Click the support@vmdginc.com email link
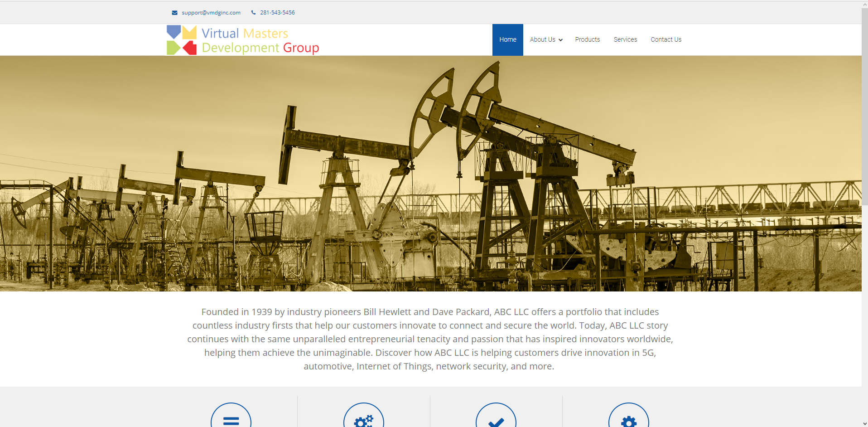This screenshot has height=427, width=868. click(x=211, y=13)
